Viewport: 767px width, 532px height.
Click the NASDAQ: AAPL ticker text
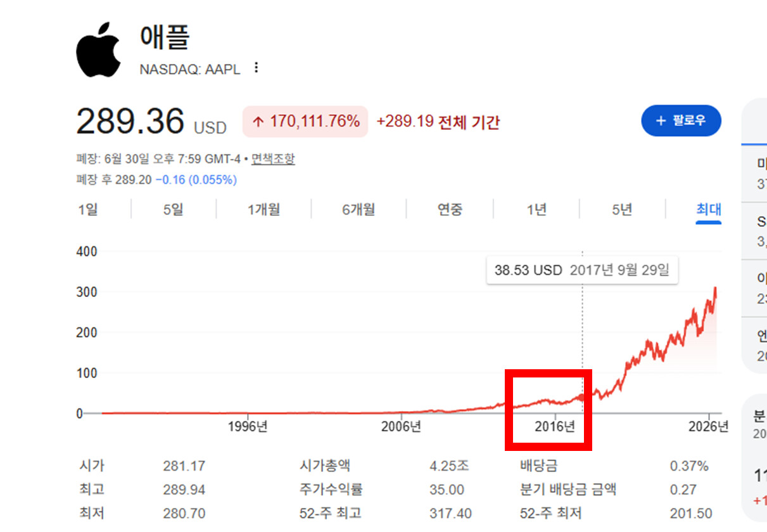[x=190, y=70]
